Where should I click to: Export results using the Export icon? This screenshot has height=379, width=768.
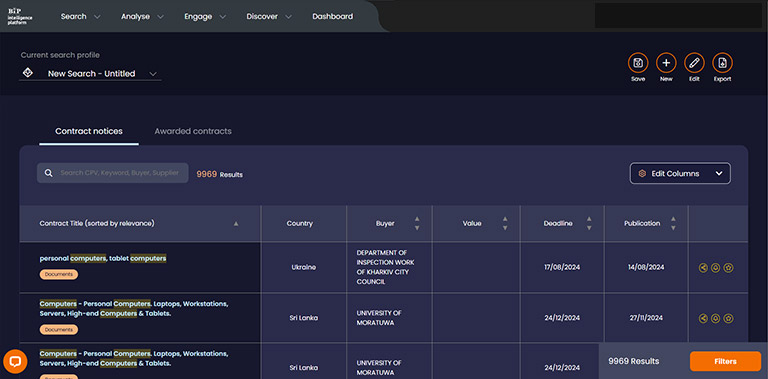[x=722, y=63]
